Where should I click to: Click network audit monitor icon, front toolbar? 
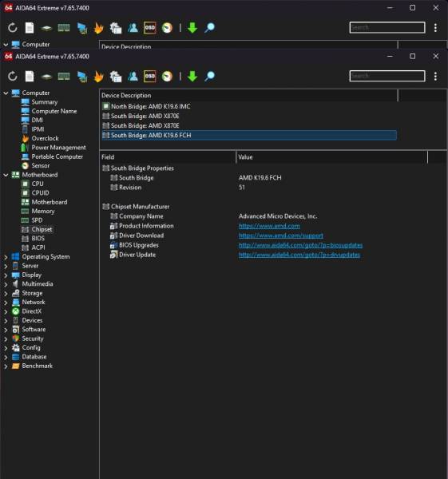(x=81, y=77)
